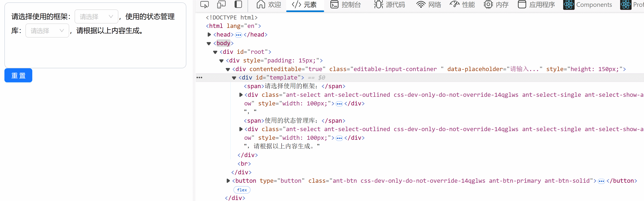This screenshot has height=201, width=644.
Task: Open the framework 请选择 dropdown
Action: pos(96,16)
